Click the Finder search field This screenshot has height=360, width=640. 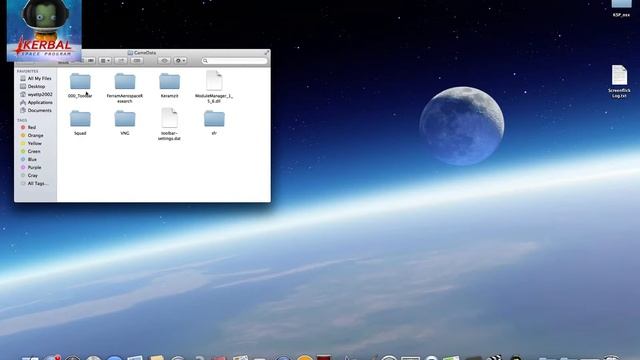pyautogui.click(x=234, y=61)
